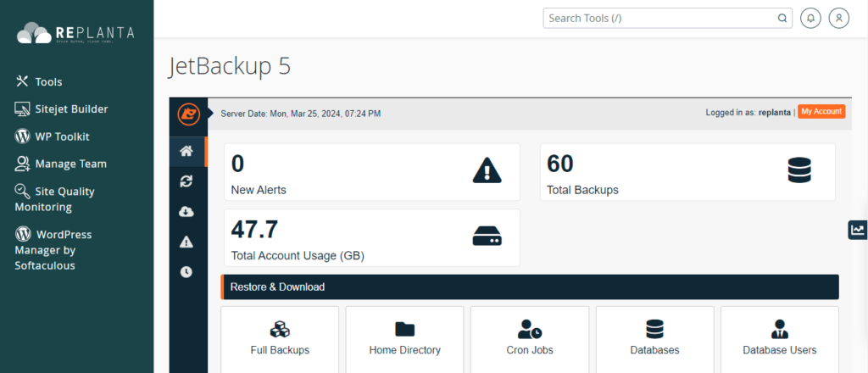Click the Full Backups cubes icon
Screen dimensions: 868x373
tap(280, 329)
